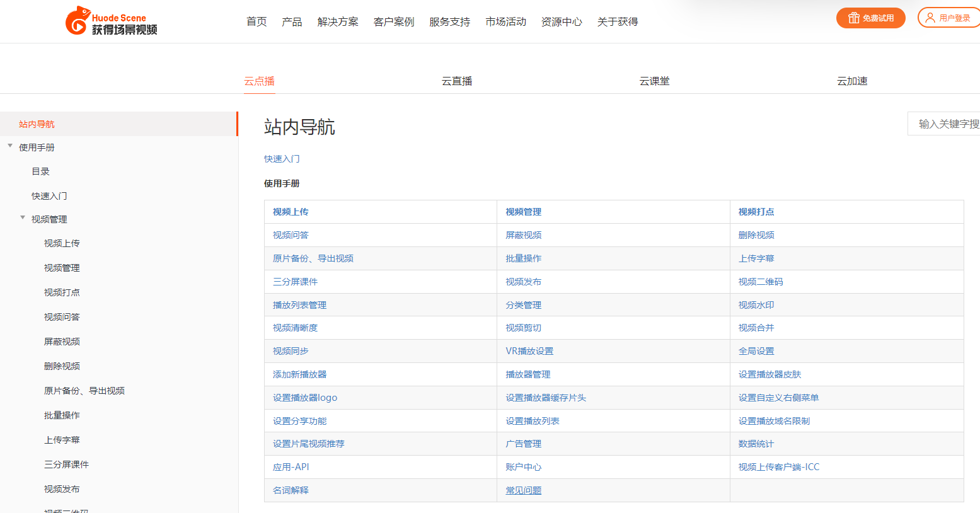Open the 首页 nav menu item
This screenshot has width=980, height=513.
pyautogui.click(x=257, y=22)
